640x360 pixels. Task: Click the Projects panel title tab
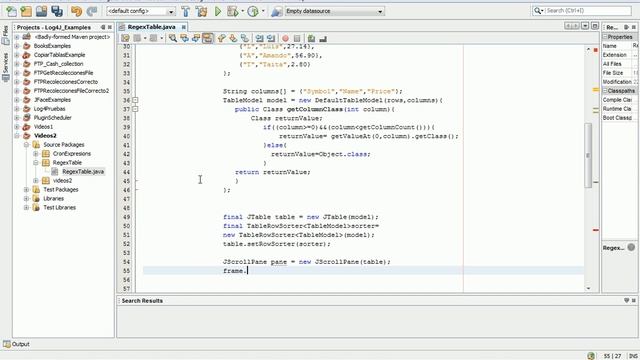53,27
